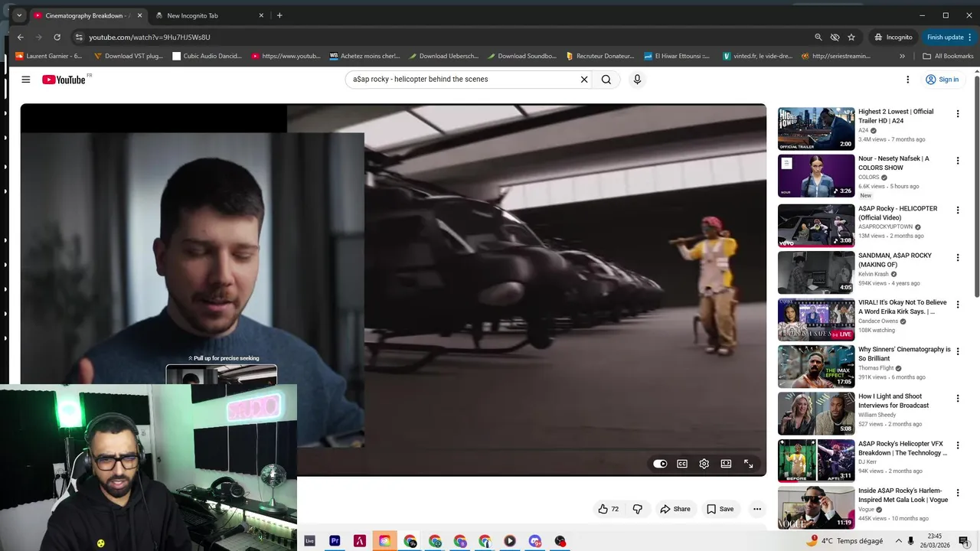Open Chrome zoom magnifier in address bar
980x551 pixels.
tap(818, 37)
